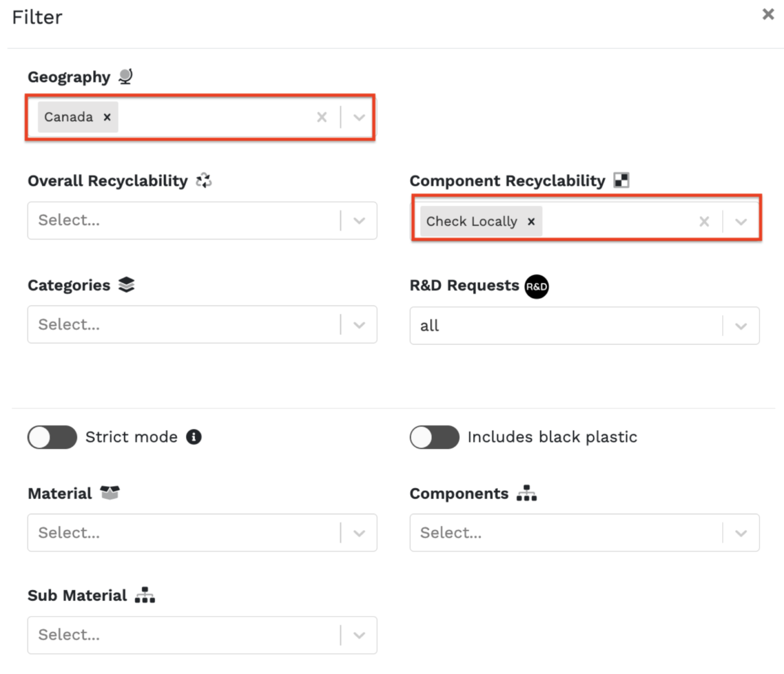Enable Strict mode
Viewport: 784px width, 674px height.
click(x=52, y=437)
